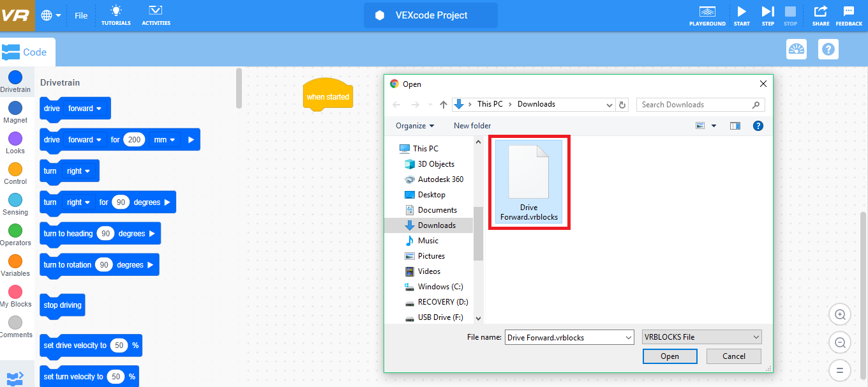Open the File menu

pyautogui.click(x=81, y=15)
